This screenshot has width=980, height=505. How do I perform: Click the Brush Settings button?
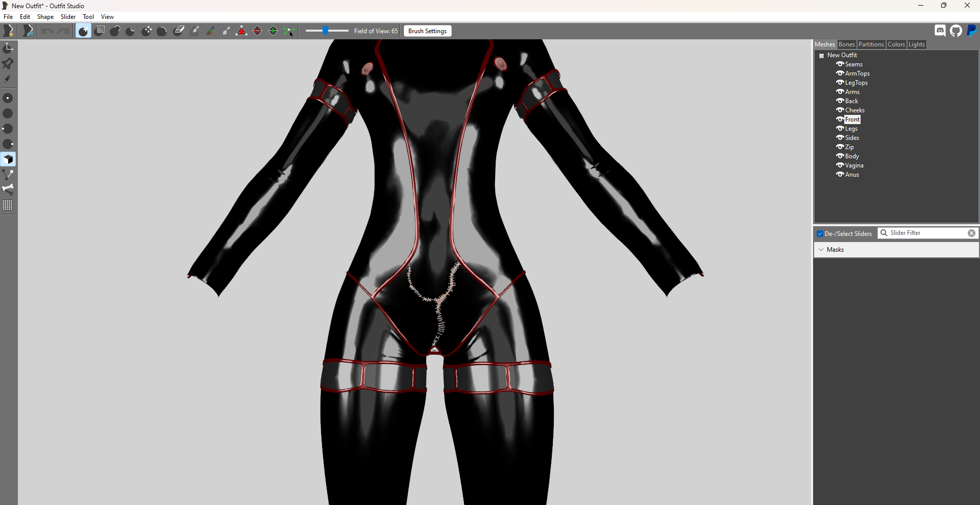tap(427, 31)
